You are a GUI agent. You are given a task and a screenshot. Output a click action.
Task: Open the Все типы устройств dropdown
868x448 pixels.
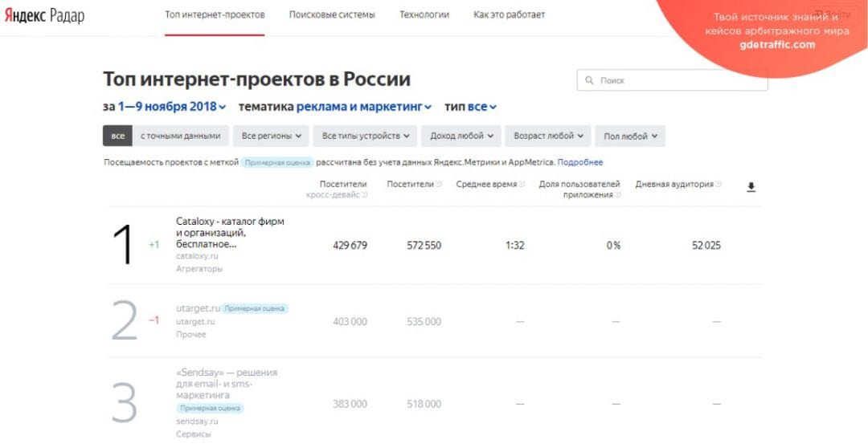[366, 136]
